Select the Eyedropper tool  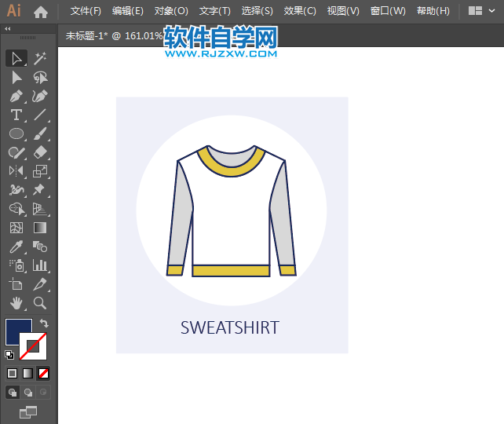pos(16,247)
